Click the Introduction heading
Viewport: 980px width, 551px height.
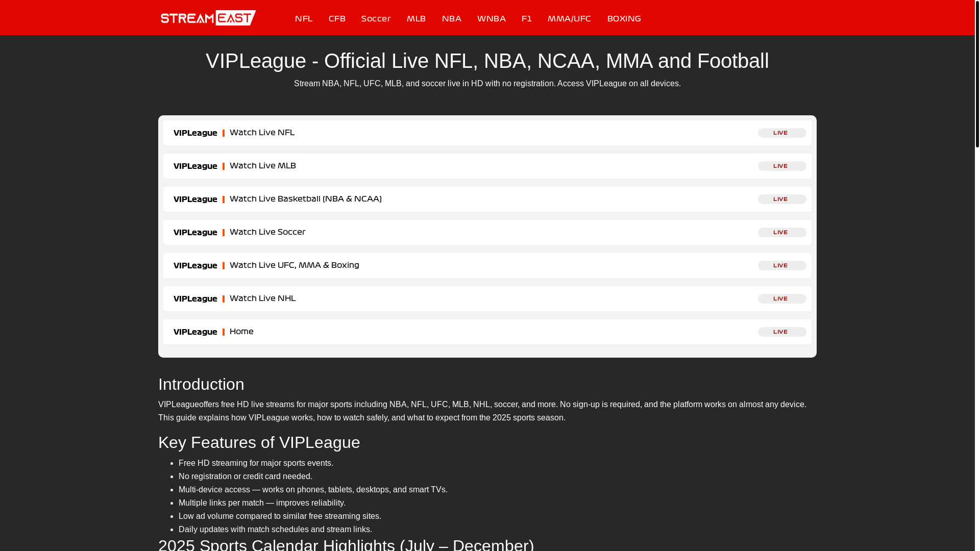201,384
